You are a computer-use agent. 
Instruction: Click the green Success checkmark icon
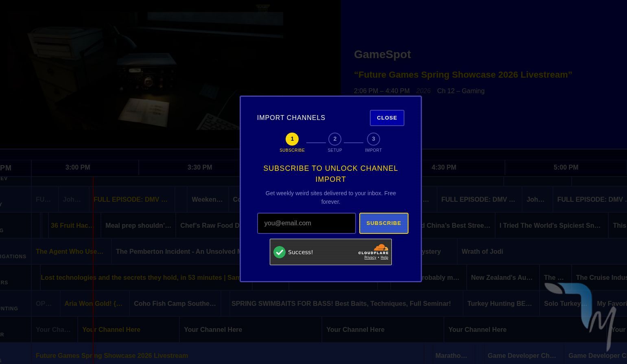[x=280, y=252]
